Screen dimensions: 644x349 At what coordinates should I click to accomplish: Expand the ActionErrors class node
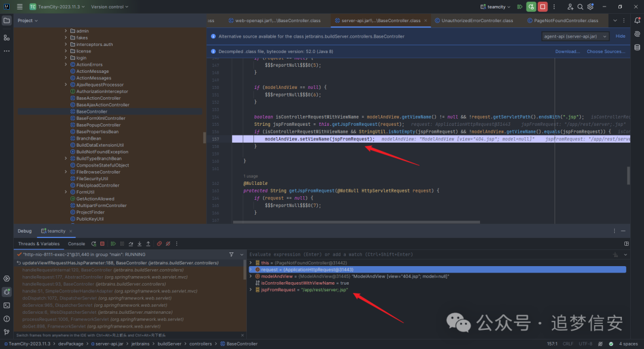(x=66, y=64)
